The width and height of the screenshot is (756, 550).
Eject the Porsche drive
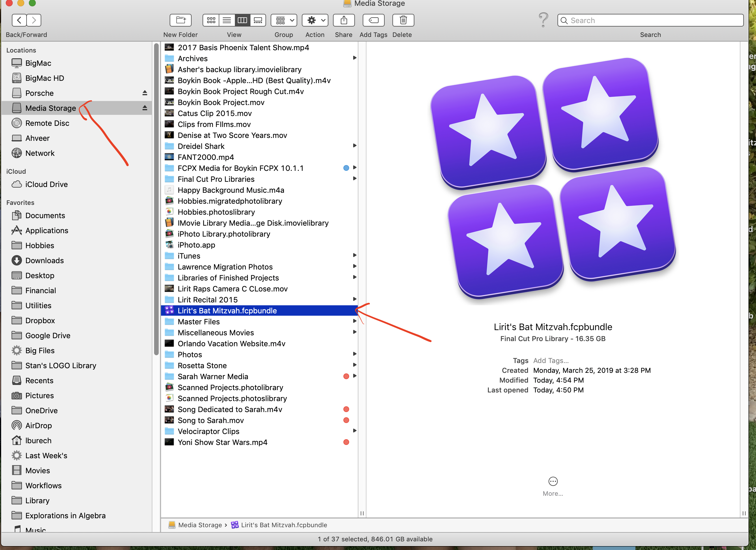tap(145, 93)
